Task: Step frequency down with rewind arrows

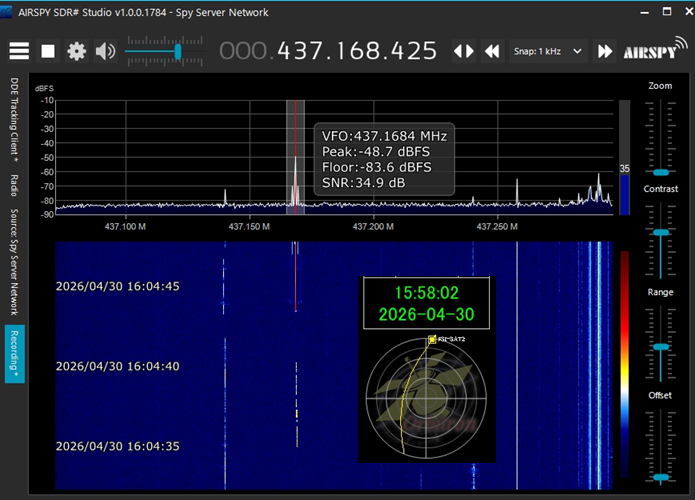Action: [x=492, y=51]
